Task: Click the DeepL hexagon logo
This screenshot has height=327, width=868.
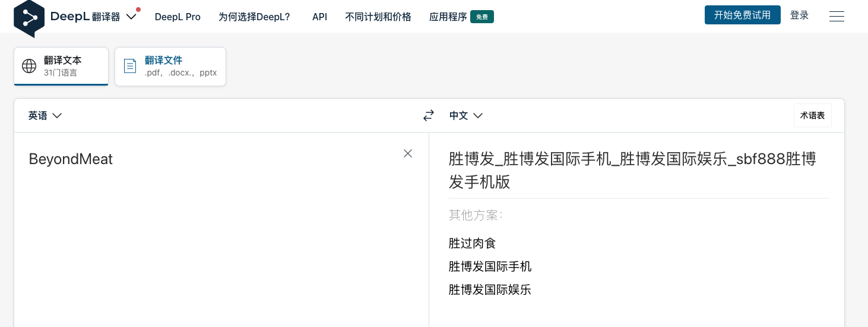Action: (29, 18)
